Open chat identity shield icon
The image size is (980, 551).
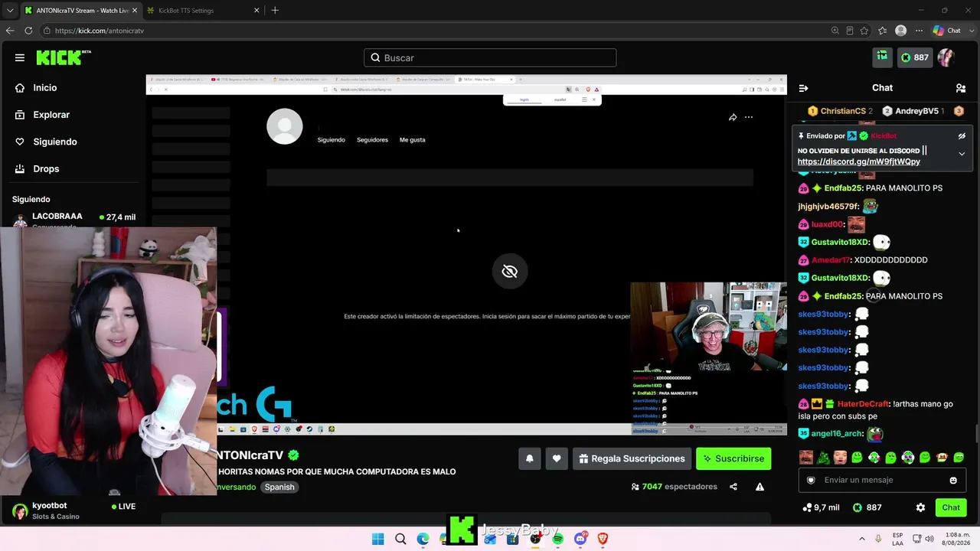[x=812, y=481]
